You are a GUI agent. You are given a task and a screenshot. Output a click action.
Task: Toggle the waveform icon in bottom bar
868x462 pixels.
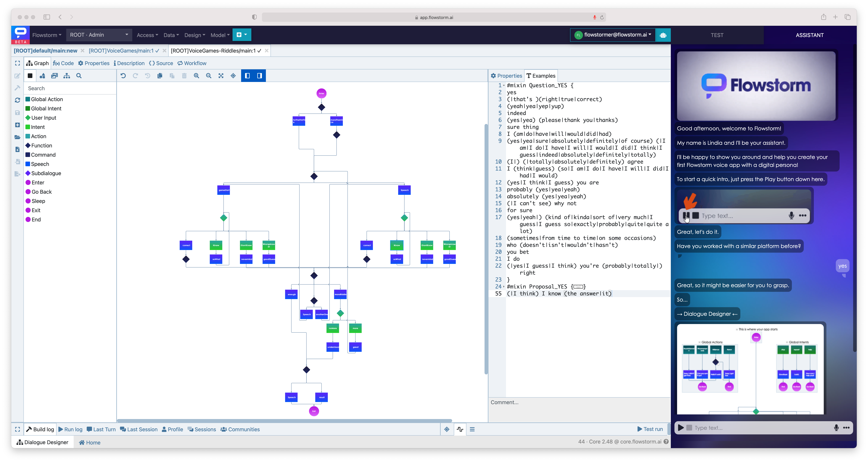[x=460, y=429]
